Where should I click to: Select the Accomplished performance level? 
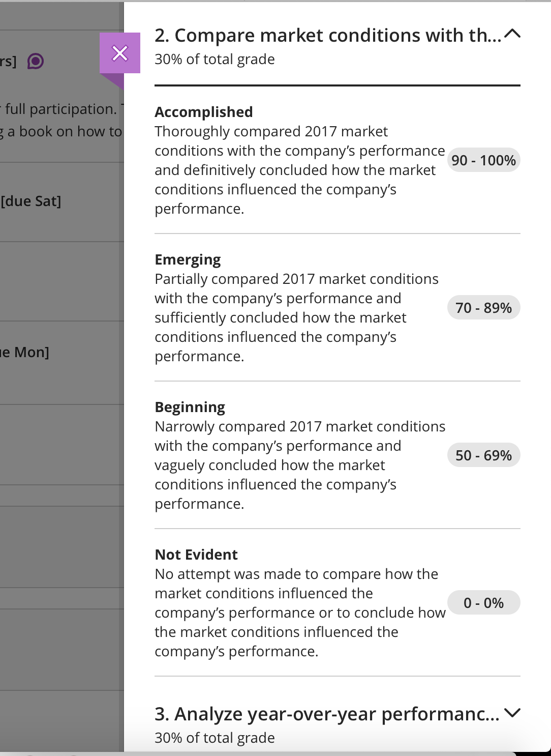coord(204,112)
